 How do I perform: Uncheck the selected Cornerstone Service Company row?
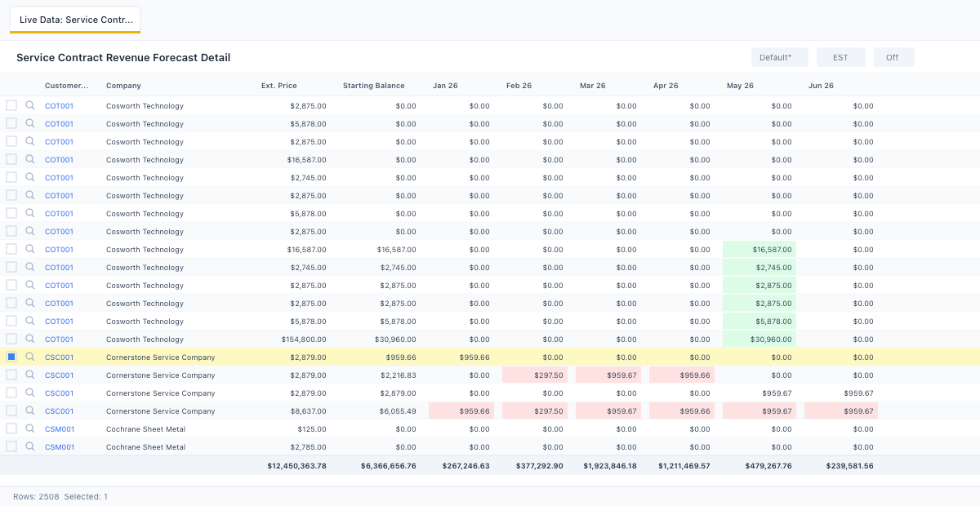pyautogui.click(x=11, y=357)
